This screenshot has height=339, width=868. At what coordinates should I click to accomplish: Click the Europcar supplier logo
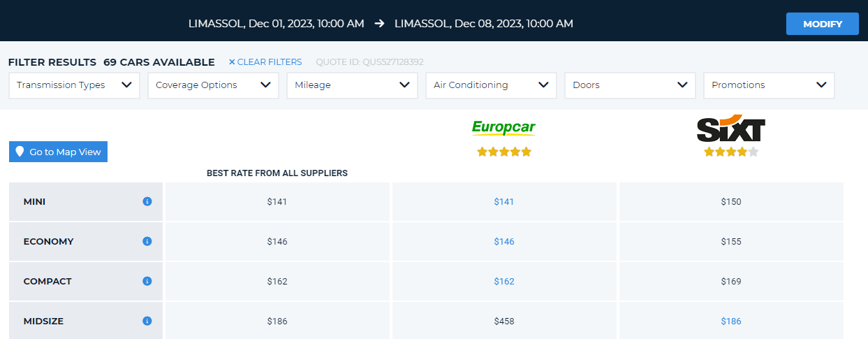(x=503, y=127)
